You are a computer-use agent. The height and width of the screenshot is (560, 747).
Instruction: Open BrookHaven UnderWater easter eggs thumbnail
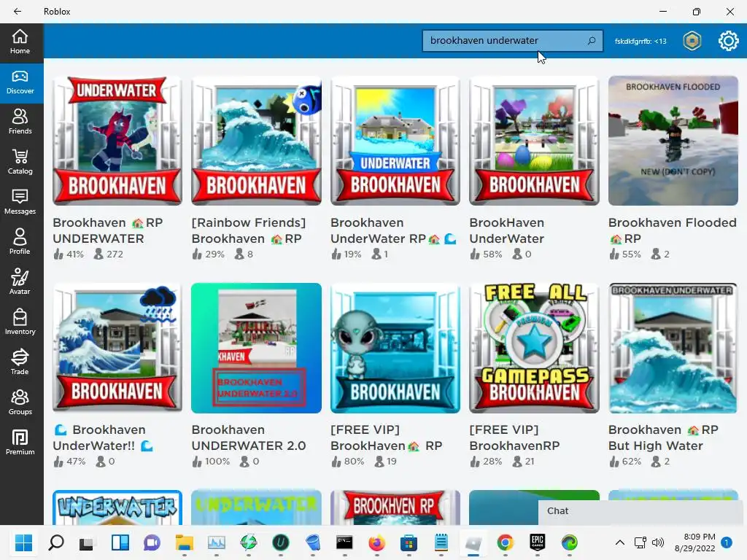[534, 141]
